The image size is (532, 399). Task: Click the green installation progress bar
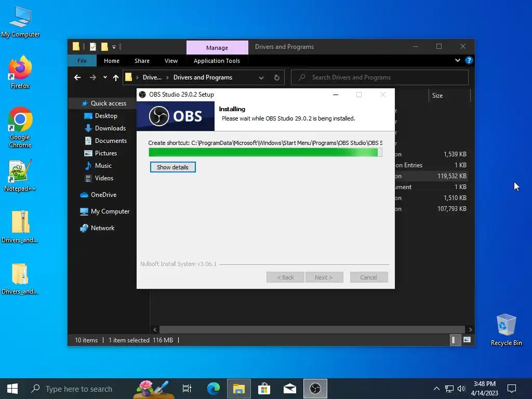point(265,153)
